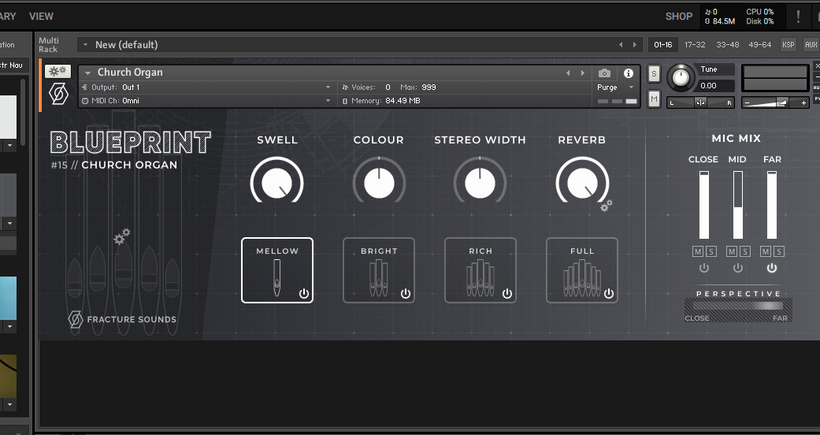Switch to channels 01-16 tab
This screenshot has height=435, width=820.
663,45
